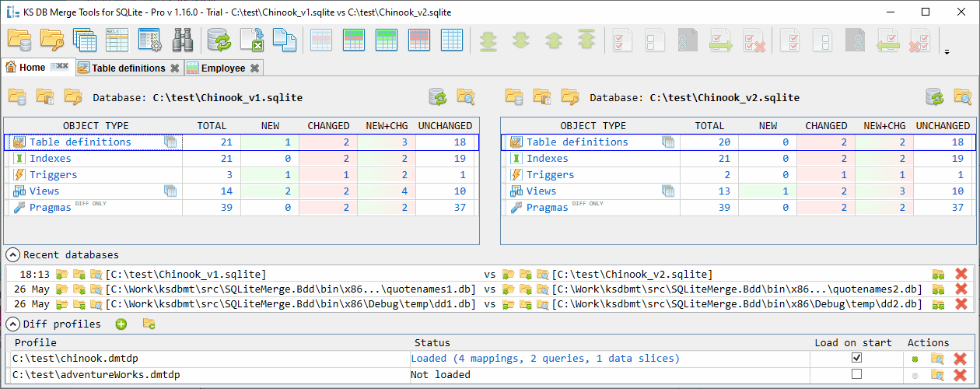Click the next difference down arrow icon
980x389 pixels.
coord(521,40)
